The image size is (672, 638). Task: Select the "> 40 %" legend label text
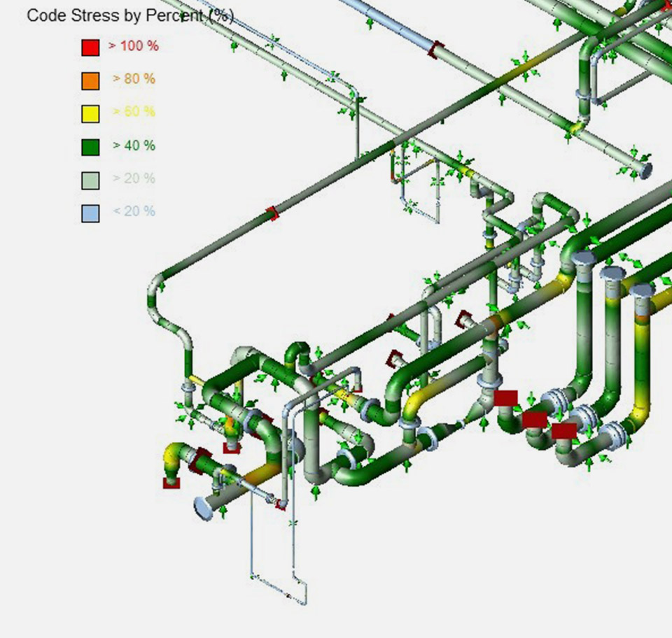(x=134, y=146)
